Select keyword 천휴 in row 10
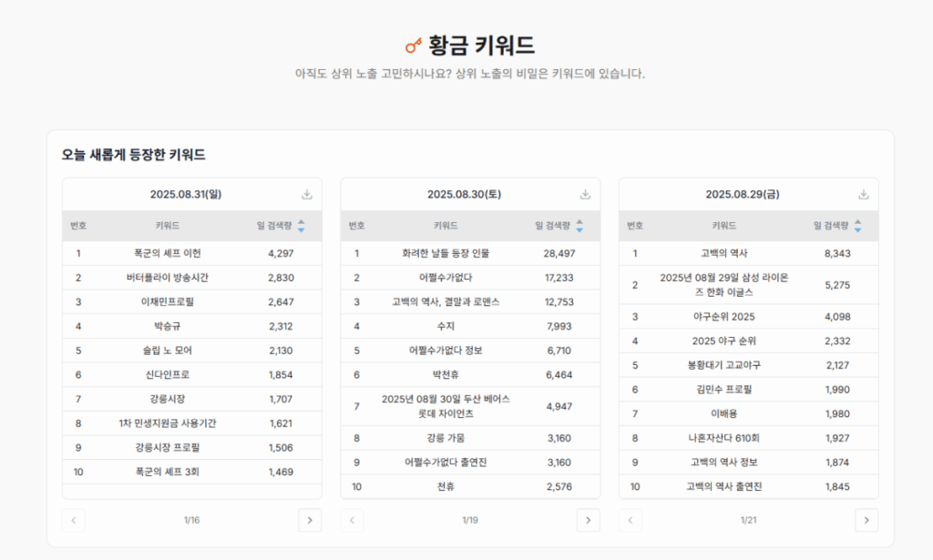 [x=446, y=487]
